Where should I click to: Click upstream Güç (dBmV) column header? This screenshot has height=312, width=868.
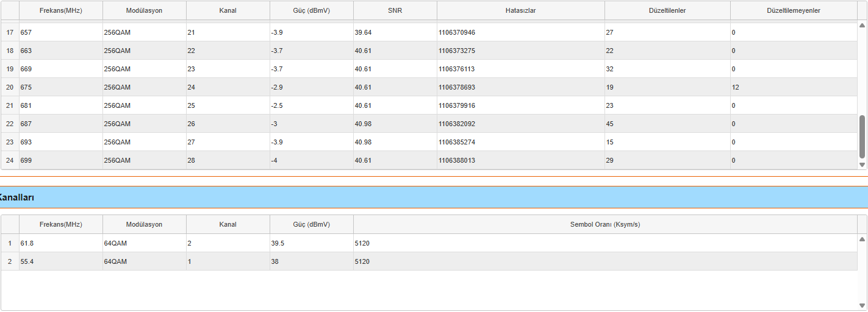coord(312,224)
